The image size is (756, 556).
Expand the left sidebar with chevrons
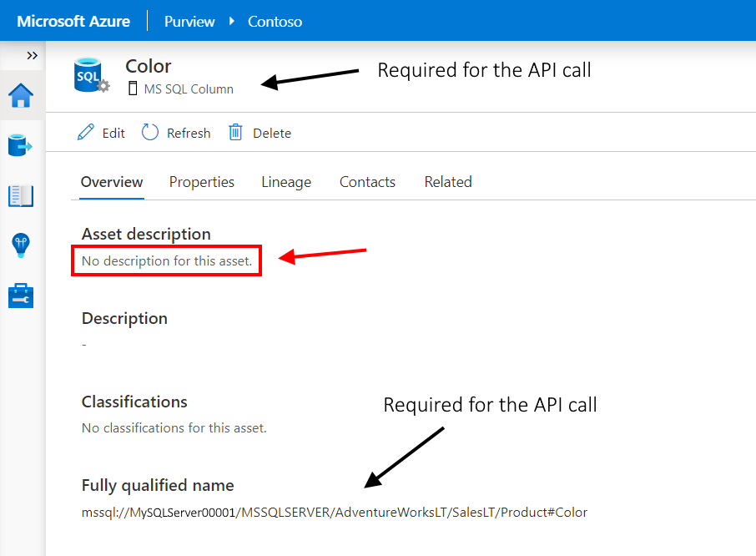(x=32, y=55)
